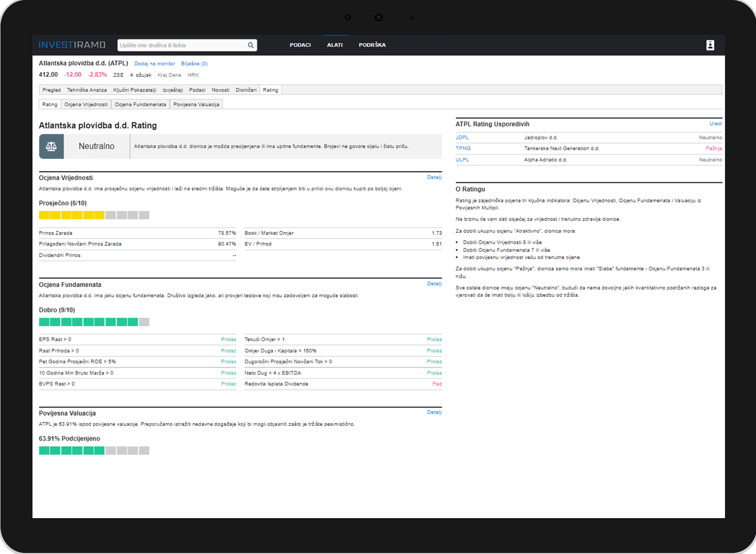Select the Rating sub-tab
Image resolution: width=756 pixels, height=554 pixels.
pos(50,104)
